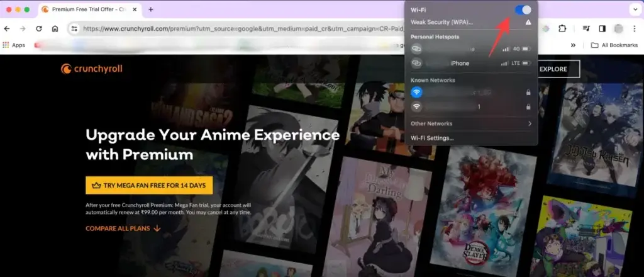Open the All Bookmarks folder
The height and width of the screenshot is (277, 644).
pos(613,45)
